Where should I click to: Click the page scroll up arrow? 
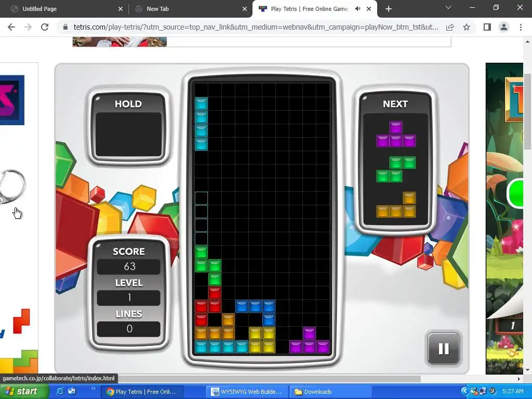pyautogui.click(x=528, y=42)
